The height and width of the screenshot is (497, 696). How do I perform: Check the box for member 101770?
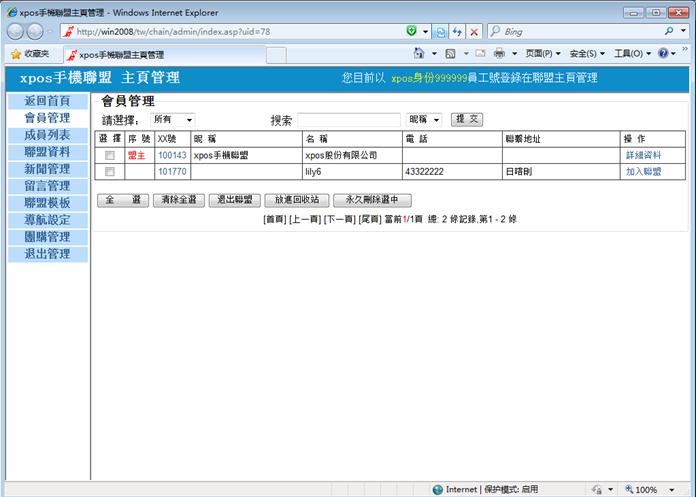[x=110, y=172]
